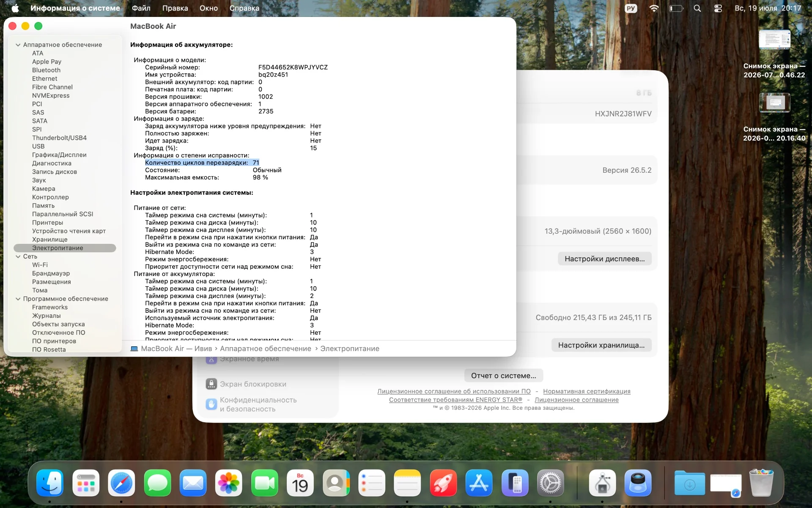Open the short Лицензионное соглашение link

pyautogui.click(x=576, y=400)
